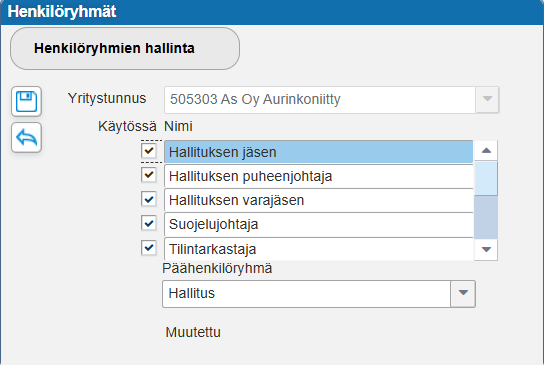
Task: Click the list scrollbar up arrow
Action: coord(486,151)
